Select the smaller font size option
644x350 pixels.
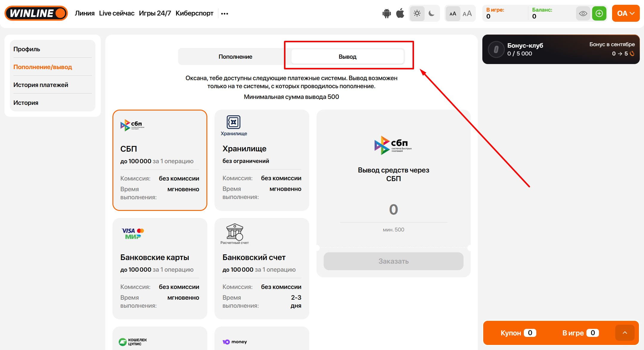coord(453,14)
